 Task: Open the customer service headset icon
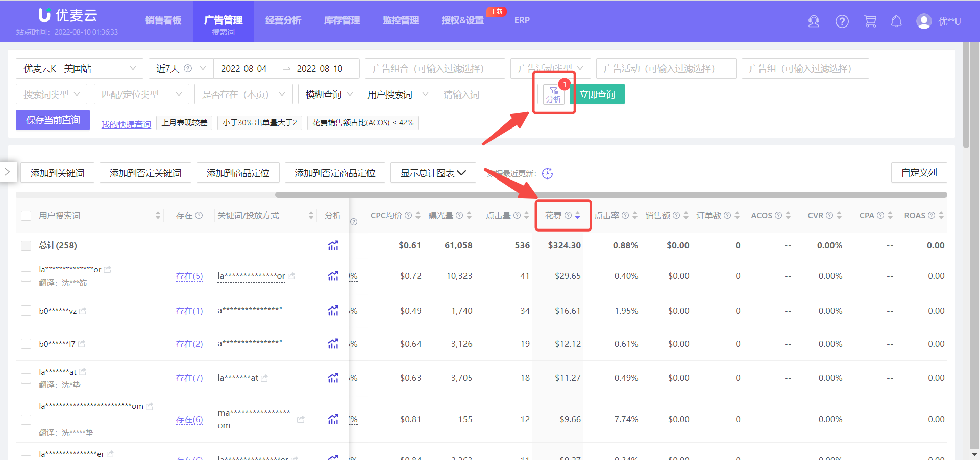tap(814, 21)
